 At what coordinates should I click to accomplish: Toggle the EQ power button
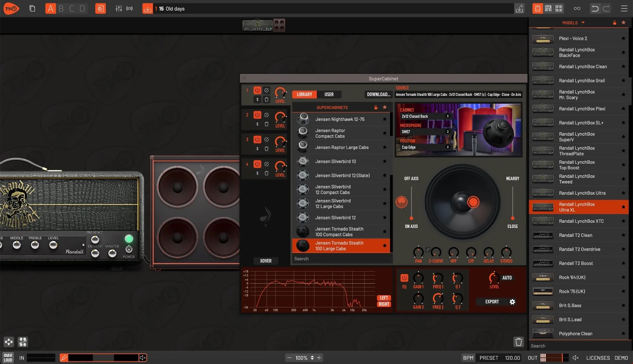(404, 278)
